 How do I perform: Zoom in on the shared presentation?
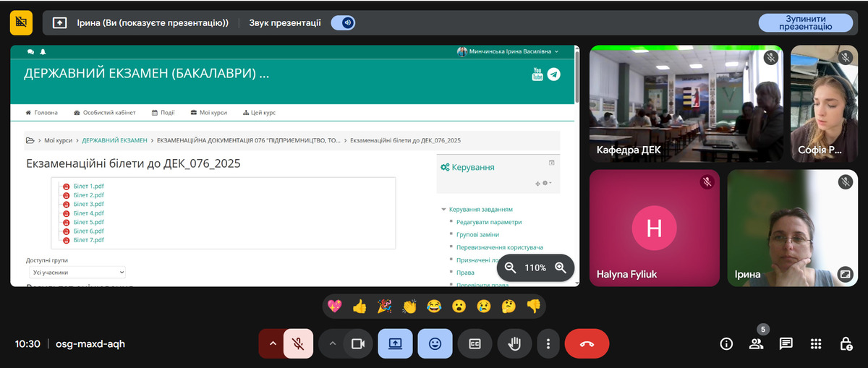coord(560,268)
